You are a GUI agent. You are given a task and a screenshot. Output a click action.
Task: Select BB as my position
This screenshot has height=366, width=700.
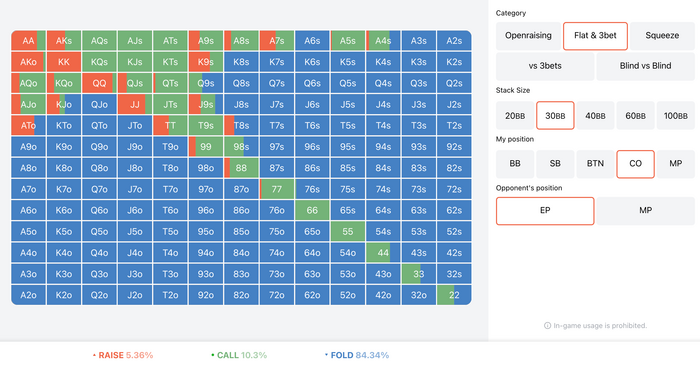(515, 164)
